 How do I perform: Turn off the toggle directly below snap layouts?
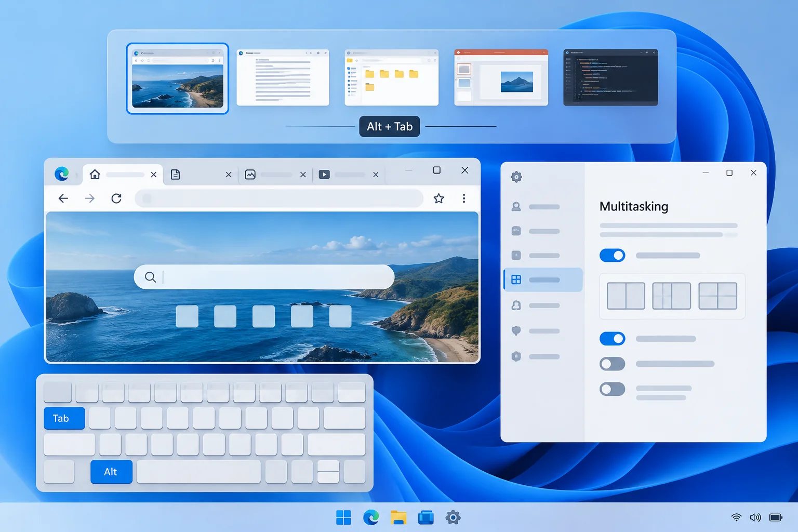[613, 339]
